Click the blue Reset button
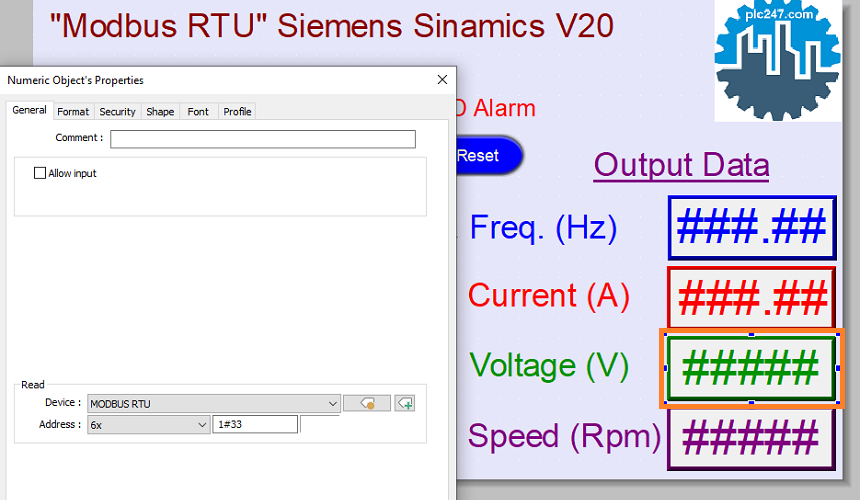The image size is (860, 500). click(488, 156)
